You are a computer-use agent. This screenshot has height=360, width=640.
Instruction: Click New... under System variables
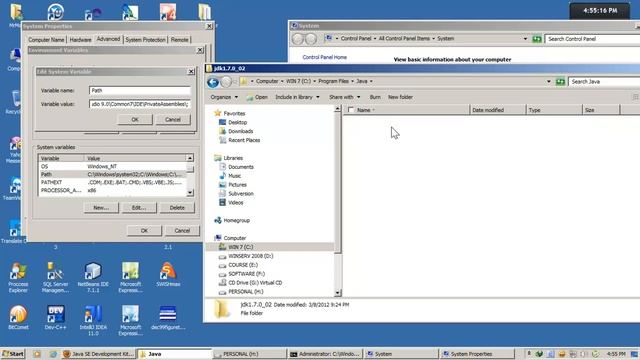(101, 208)
